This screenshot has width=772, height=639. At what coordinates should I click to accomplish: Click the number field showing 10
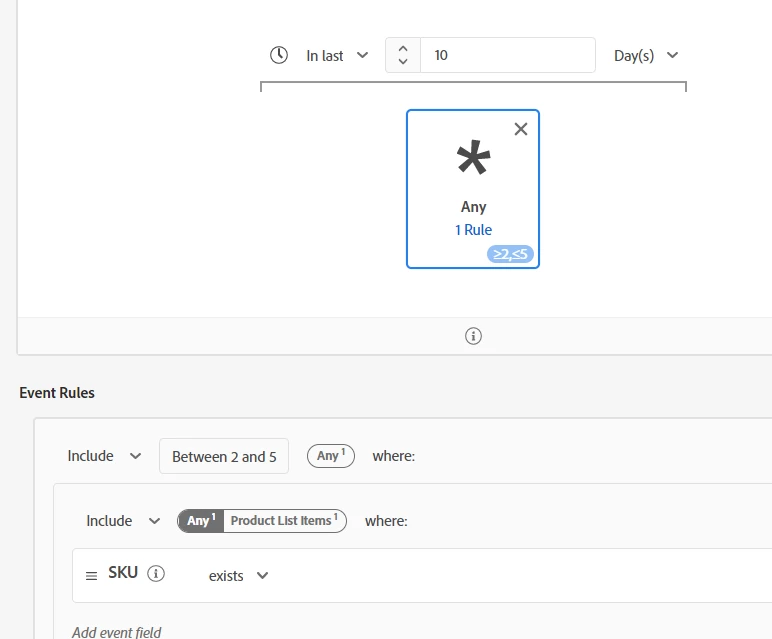[x=508, y=55]
